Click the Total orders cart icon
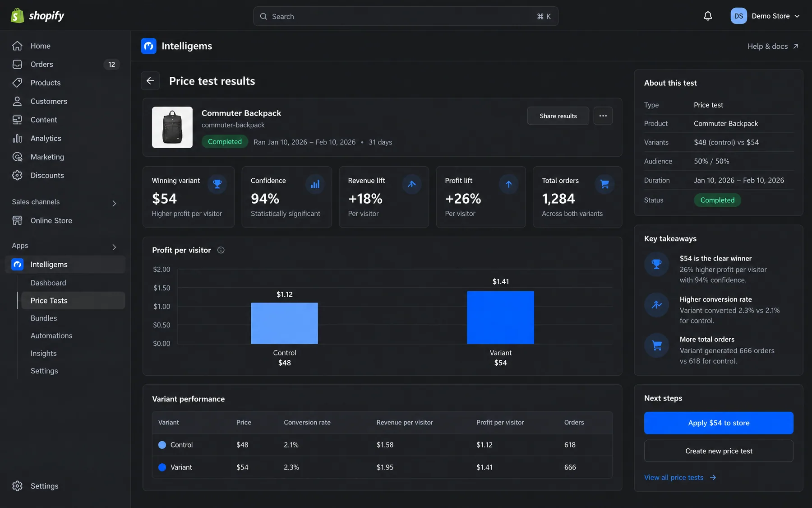Image resolution: width=812 pixels, height=508 pixels. 604,184
